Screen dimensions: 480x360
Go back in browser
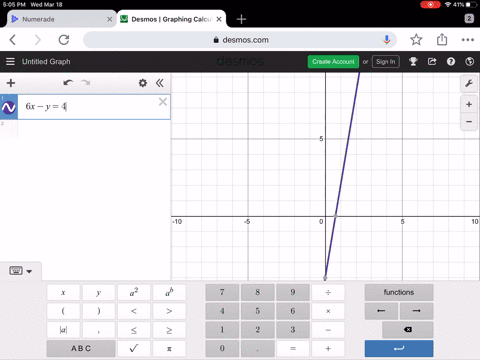pyautogui.click(x=13, y=40)
